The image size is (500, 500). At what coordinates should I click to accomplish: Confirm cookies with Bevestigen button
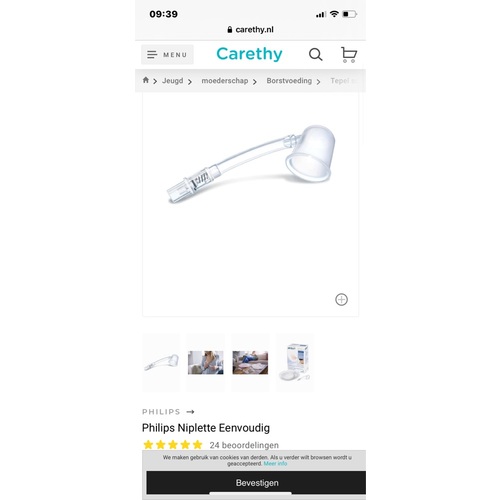[256, 483]
